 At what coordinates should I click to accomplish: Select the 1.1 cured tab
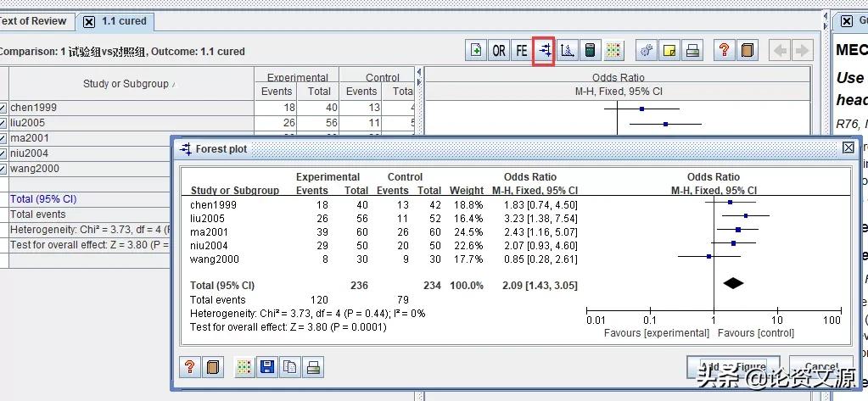[115, 21]
